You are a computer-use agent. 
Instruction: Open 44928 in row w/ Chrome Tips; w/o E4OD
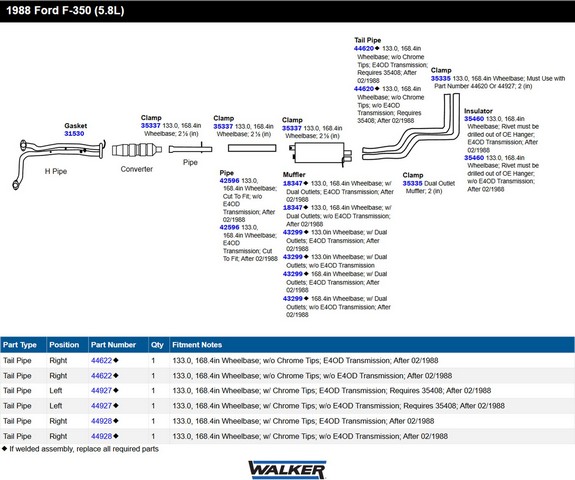[x=102, y=436]
